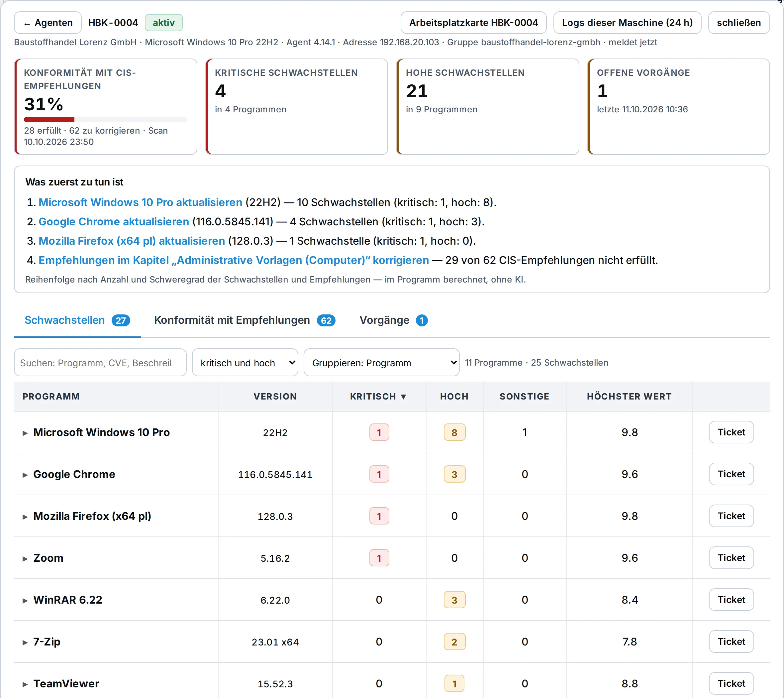The height and width of the screenshot is (698, 784).
Task: Create Ticket for WinRAR 6.22
Action: coord(731,599)
